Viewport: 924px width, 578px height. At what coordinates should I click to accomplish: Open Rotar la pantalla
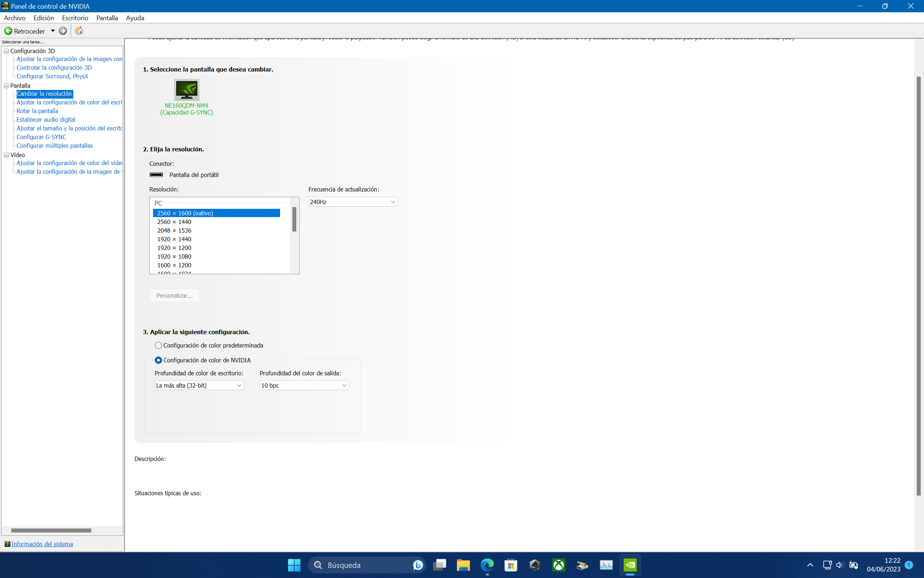click(x=38, y=111)
